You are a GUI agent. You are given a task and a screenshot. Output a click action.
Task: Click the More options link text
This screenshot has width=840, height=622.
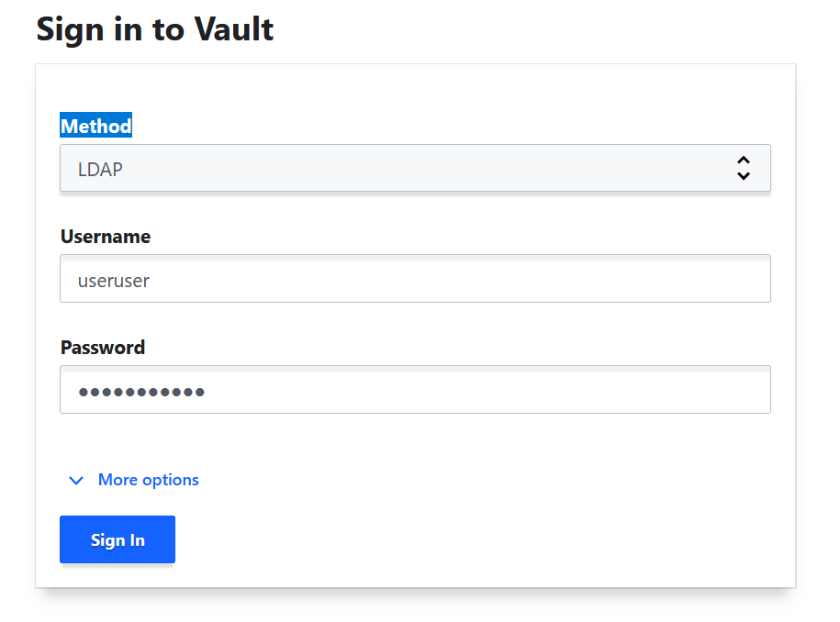149,480
